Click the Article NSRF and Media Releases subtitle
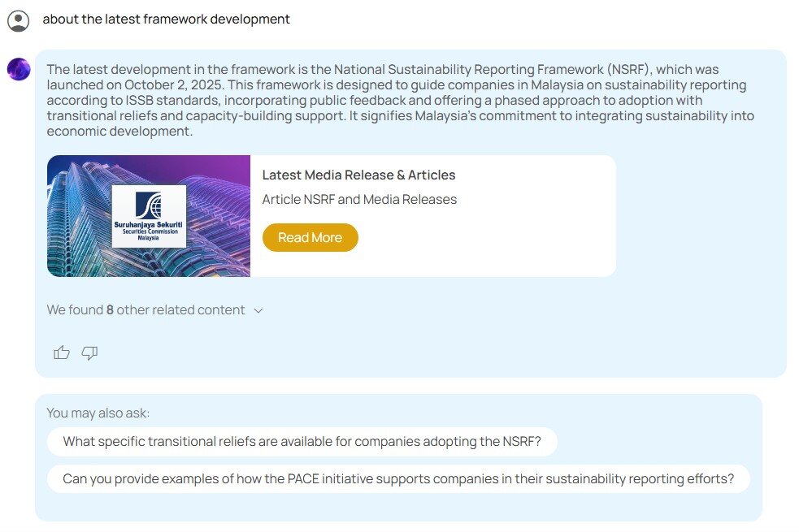This screenshot has height=532, width=799. point(359,200)
